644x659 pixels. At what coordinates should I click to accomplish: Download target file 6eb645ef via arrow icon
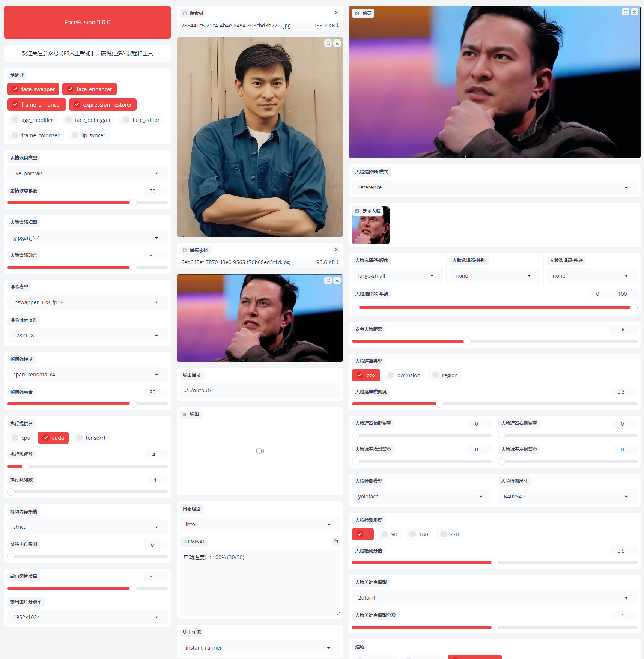(337, 262)
